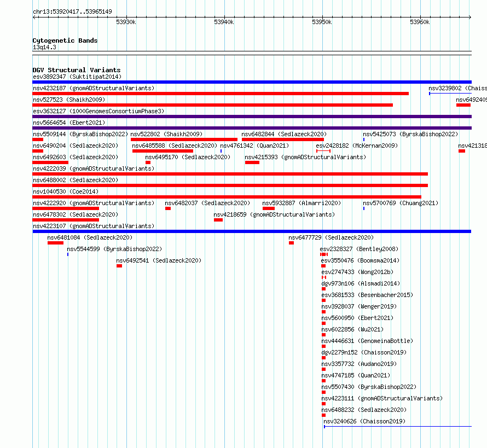
Task: Open nsv527523 (Shaikh2009) label
Action: pyautogui.click(x=69, y=100)
